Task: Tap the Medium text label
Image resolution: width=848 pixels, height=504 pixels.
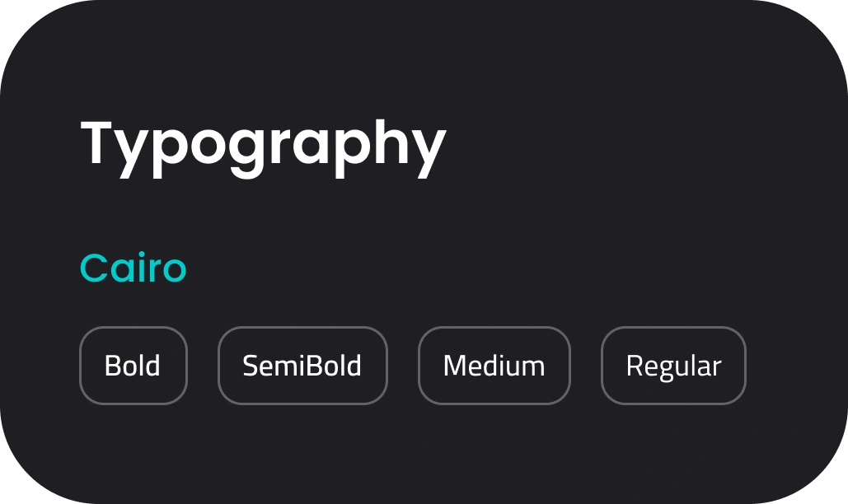Action: (494, 366)
